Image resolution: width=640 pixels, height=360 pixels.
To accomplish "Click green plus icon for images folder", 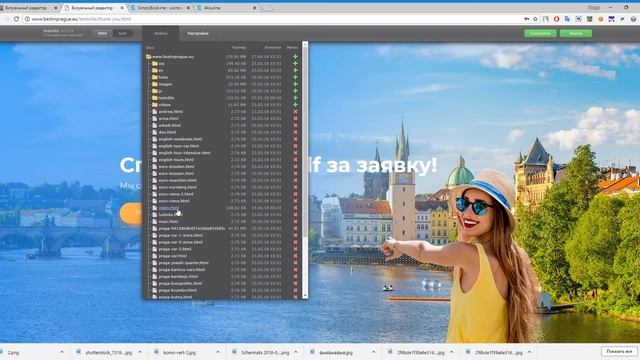I will coord(295,84).
